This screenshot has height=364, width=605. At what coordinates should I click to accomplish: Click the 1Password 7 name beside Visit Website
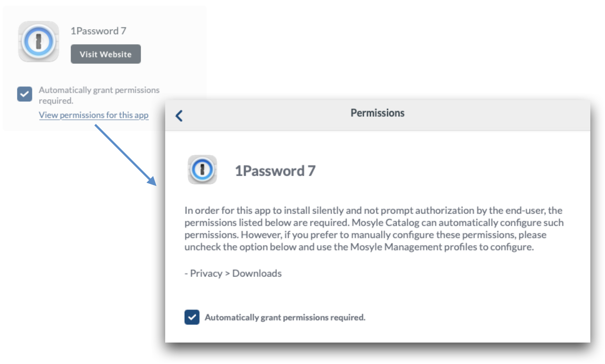(98, 31)
